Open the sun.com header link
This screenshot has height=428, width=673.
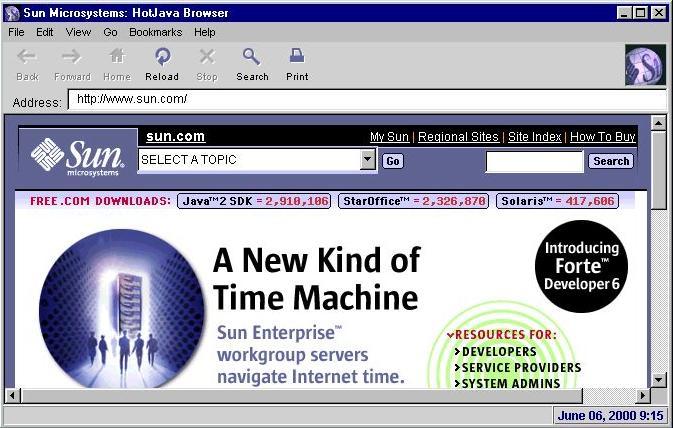tap(176, 137)
